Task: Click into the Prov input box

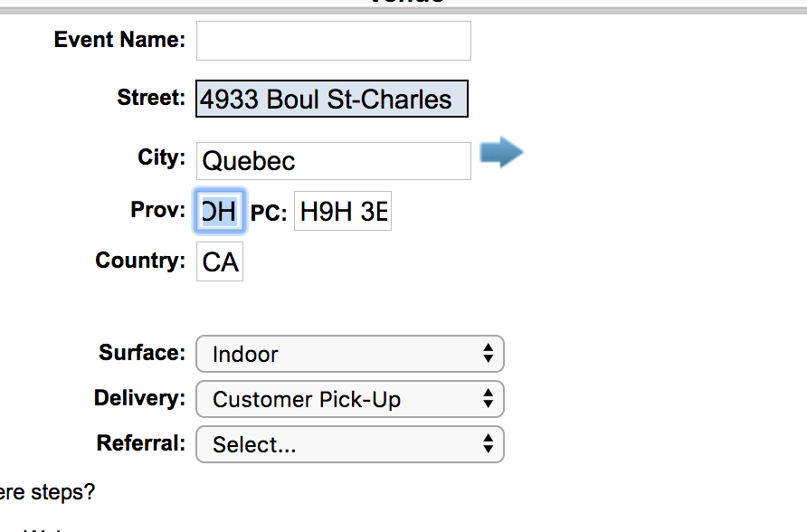Action: point(219,212)
